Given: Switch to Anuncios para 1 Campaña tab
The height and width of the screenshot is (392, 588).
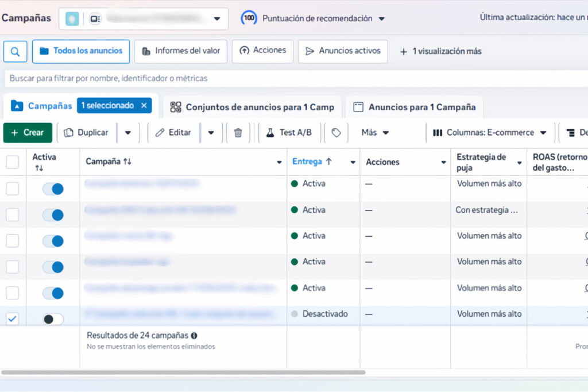Looking at the screenshot, I should 414,107.
